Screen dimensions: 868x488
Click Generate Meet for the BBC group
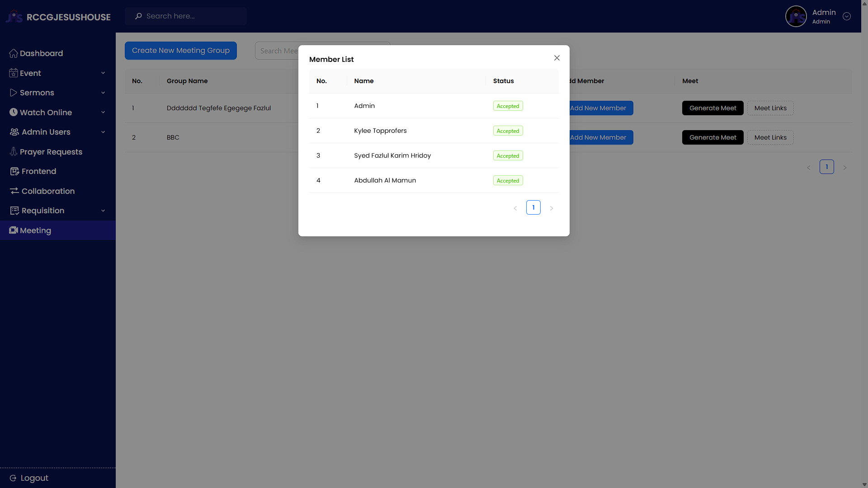pyautogui.click(x=712, y=137)
